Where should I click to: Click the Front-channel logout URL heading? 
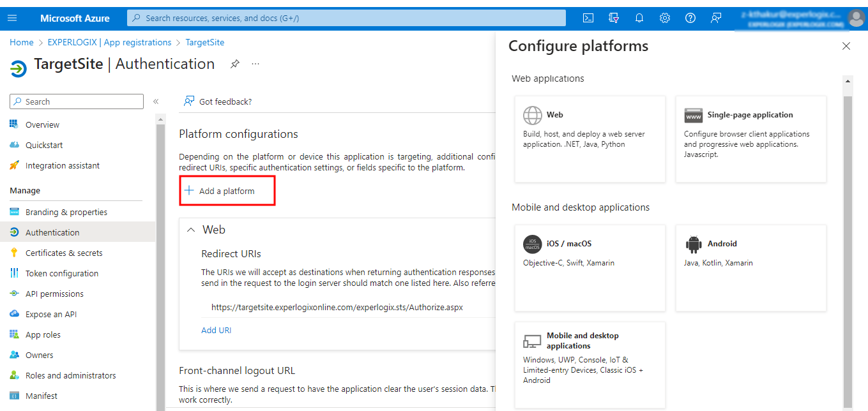coord(237,371)
